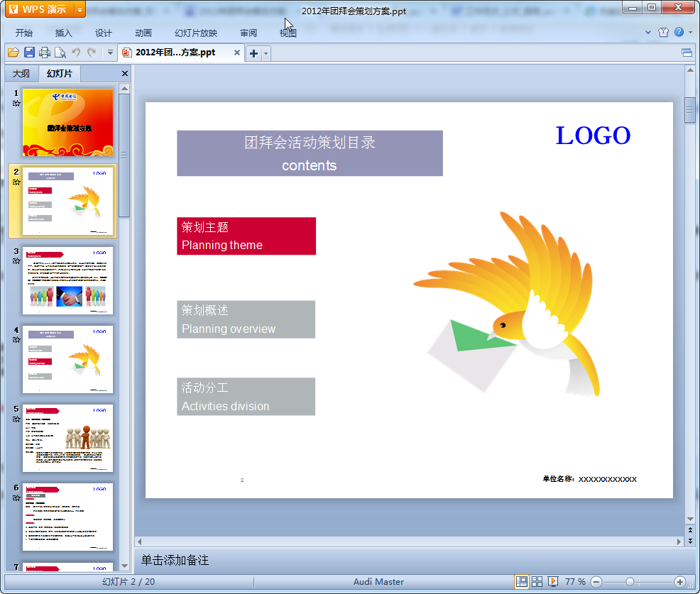The image size is (700, 594).
Task: Switch to the 大纲 outline tab
Action: coord(21,74)
